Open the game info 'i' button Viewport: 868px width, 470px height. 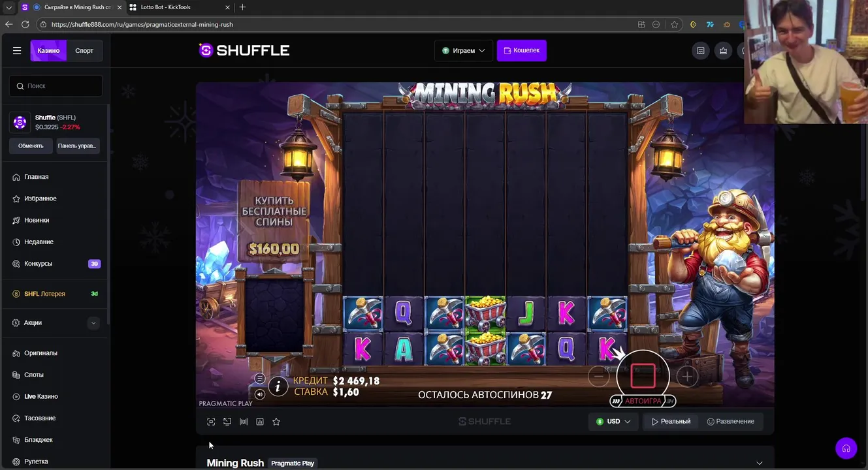pos(278,386)
